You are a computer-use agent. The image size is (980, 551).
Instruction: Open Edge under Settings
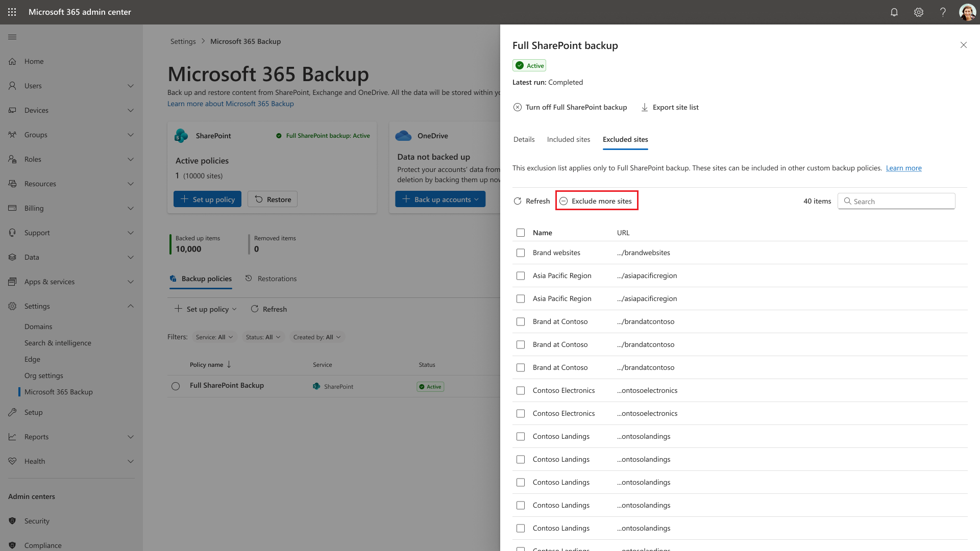point(32,359)
